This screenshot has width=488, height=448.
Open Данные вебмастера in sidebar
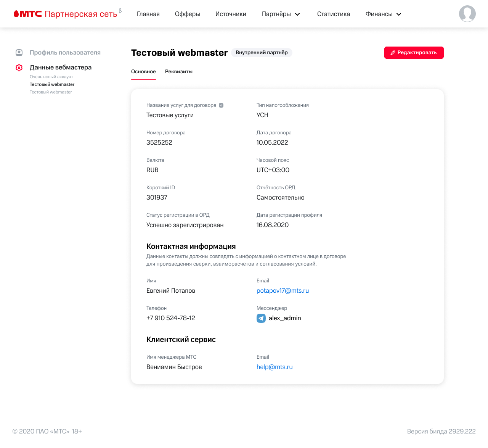pyautogui.click(x=61, y=68)
